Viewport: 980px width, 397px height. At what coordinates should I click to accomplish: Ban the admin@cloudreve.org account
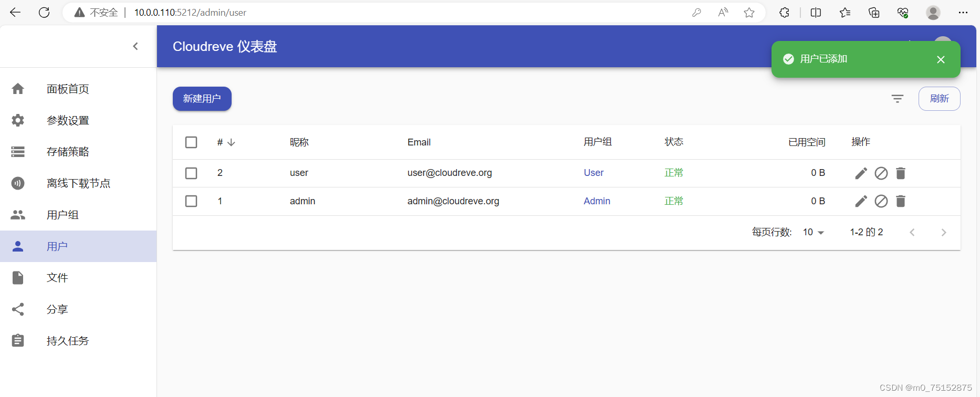click(x=881, y=201)
